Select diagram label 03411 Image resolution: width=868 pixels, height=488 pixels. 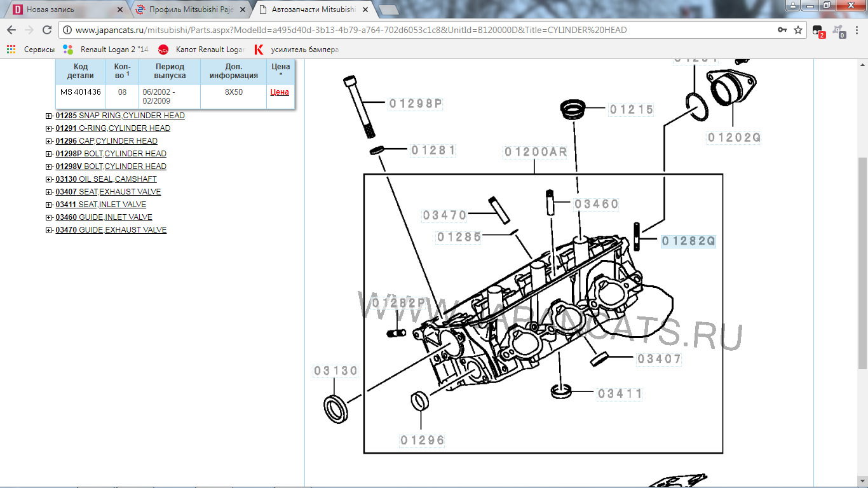(x=620, y=394)
